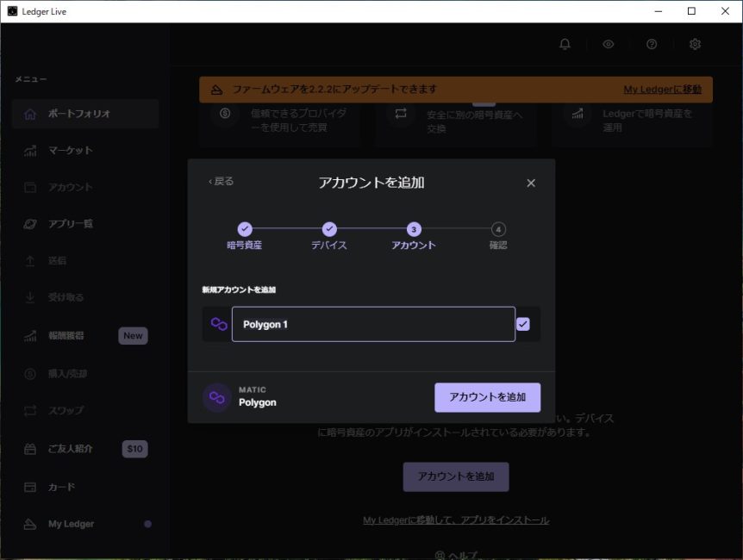
Task: Click the receive download arrow icon
Action: (x=30, y=297)
